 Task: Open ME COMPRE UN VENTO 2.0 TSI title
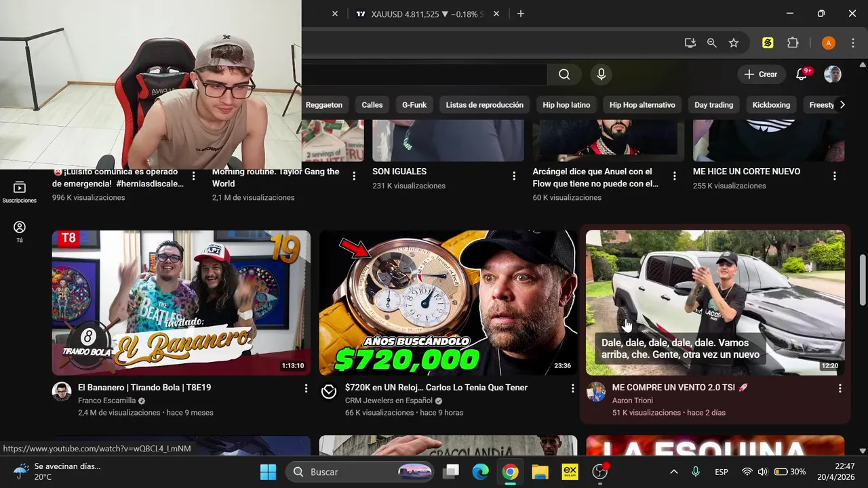coord(679,388)
